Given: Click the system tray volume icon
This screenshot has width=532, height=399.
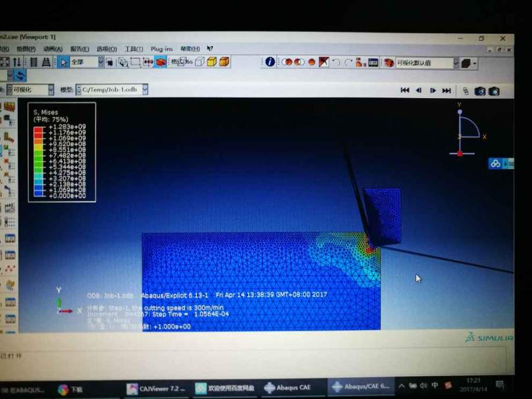Looking at the screenshot, I should point(423,386).
